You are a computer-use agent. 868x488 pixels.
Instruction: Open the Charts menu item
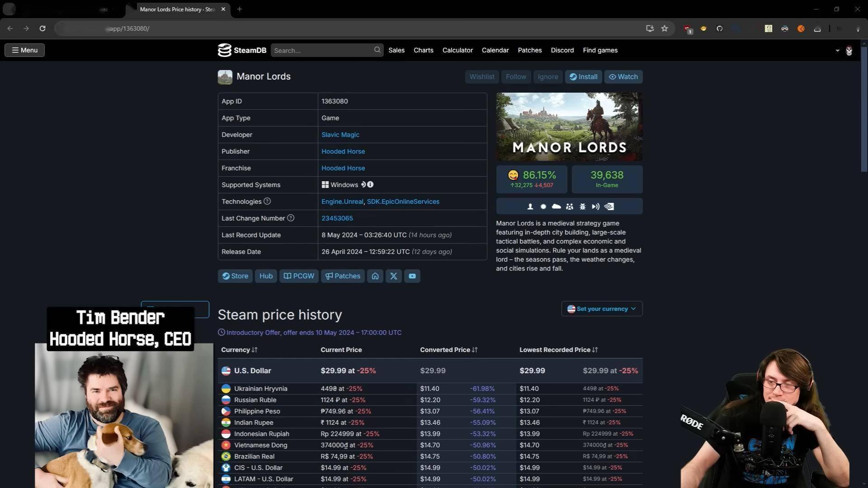(x=424, y=50)
